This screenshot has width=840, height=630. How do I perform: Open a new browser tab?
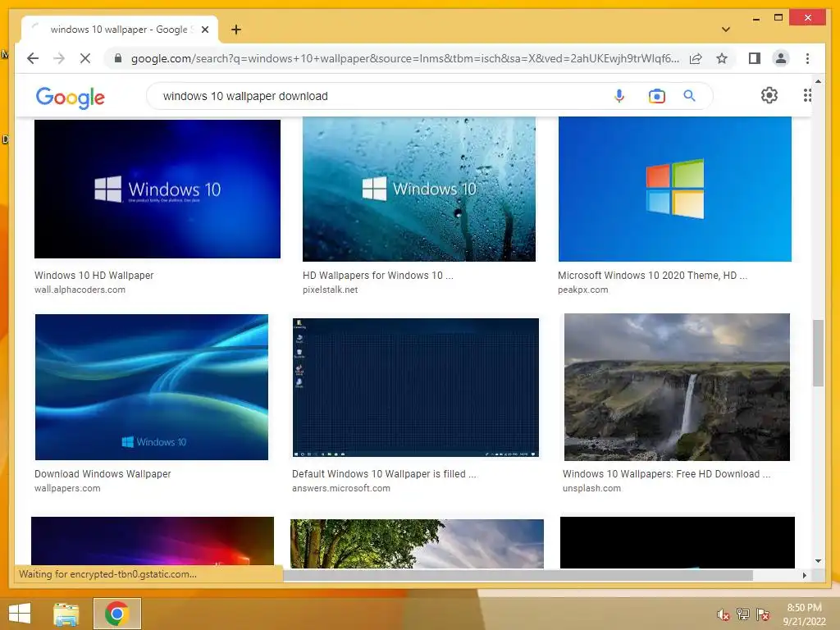point(236,30)
